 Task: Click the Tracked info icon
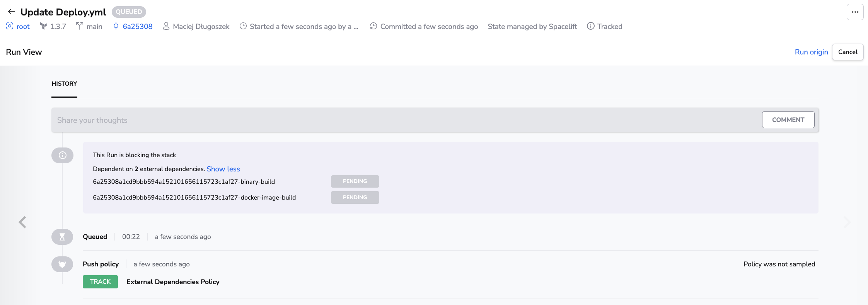(590, 26)
